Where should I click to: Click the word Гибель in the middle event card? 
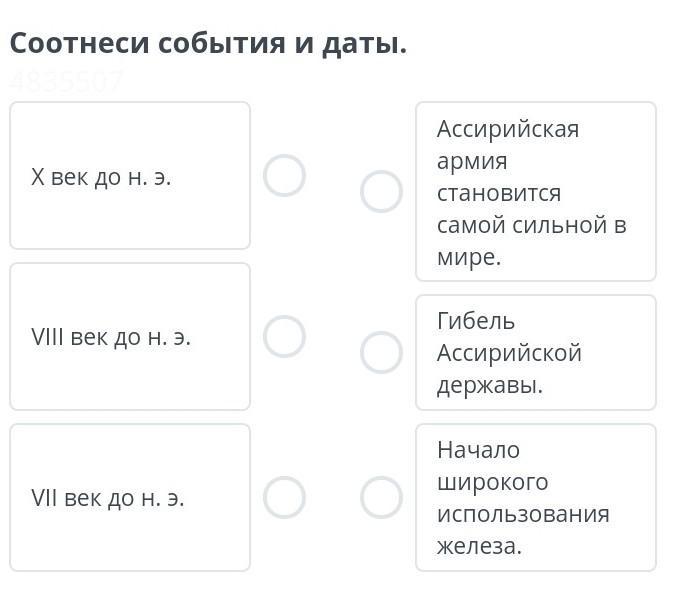tap(476, 321)
